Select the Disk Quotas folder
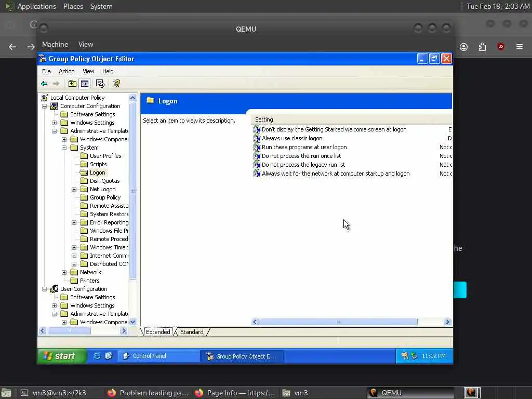The height and width of the screenshot is (399, 532). point(104,181)
